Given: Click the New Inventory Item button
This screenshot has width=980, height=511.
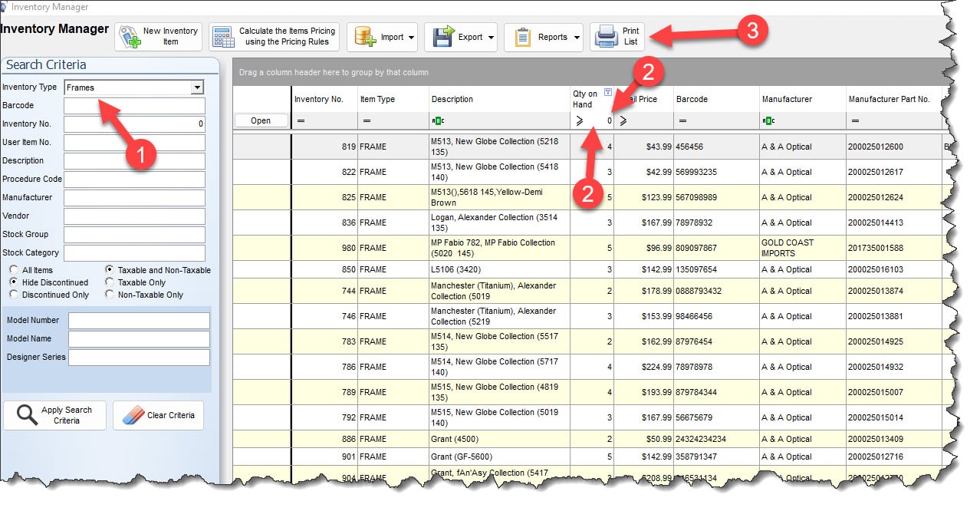Looking at the screenshot, I should (x=158, y=37).
